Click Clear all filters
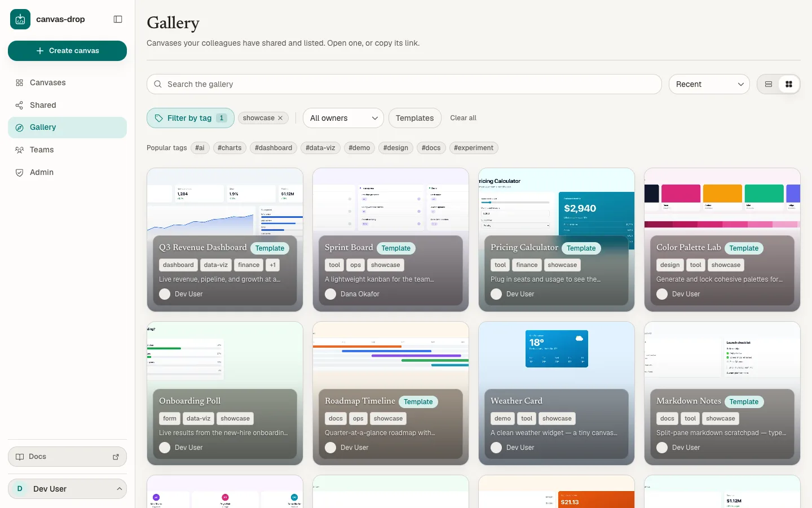Image resolution: width=812 pixels, height=508 pixels. 463,118
